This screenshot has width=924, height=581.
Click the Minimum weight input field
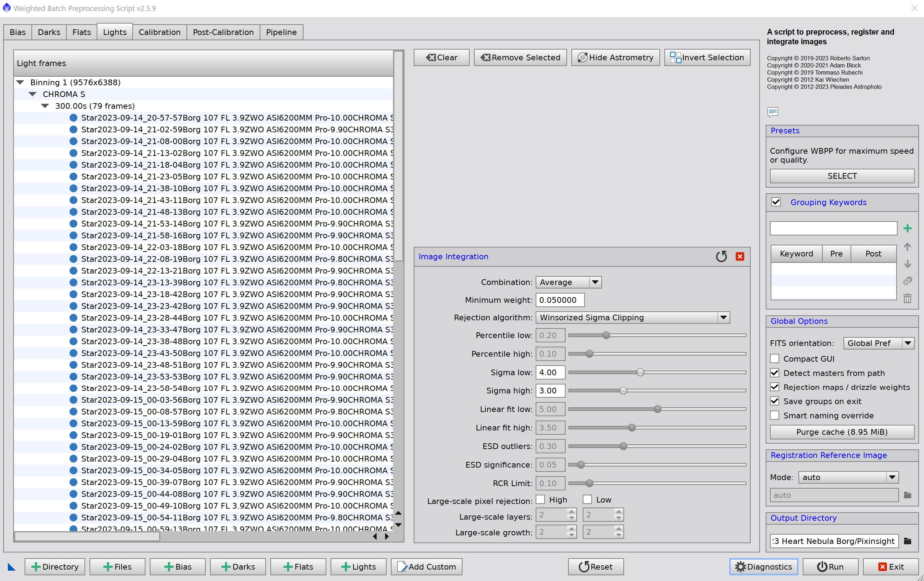560,300
